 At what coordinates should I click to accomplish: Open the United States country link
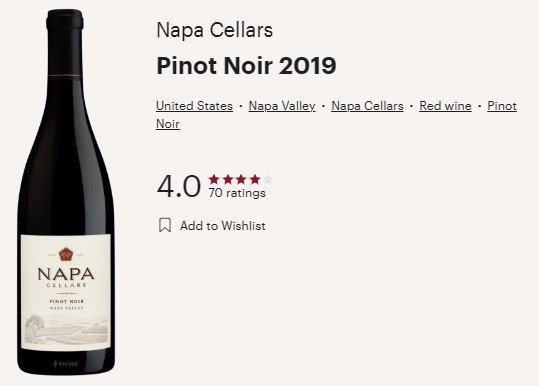tap(194, 106)
